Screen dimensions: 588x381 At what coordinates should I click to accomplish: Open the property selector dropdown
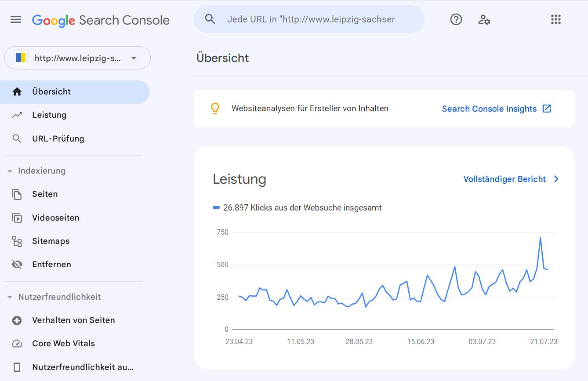[77, 58]
